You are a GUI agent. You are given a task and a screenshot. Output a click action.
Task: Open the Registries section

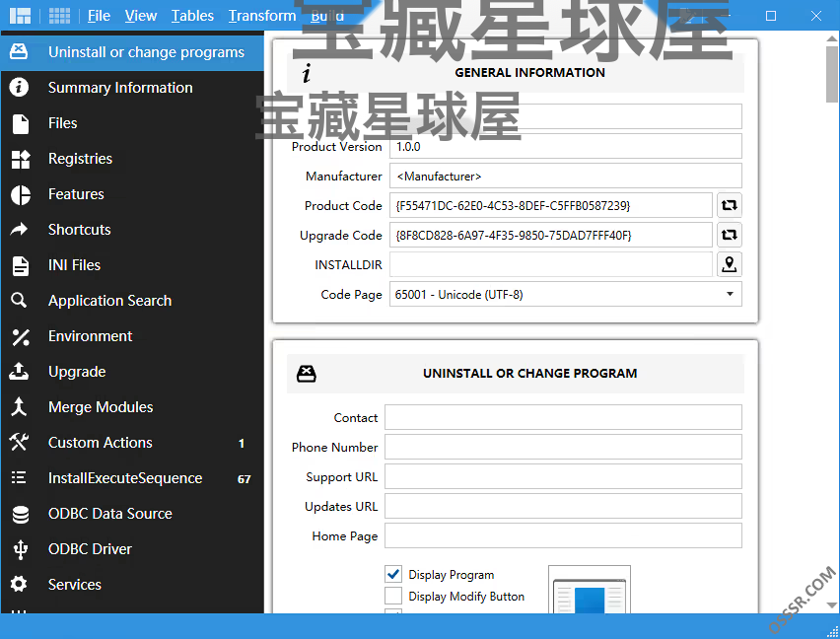click(x=81, y=159)
